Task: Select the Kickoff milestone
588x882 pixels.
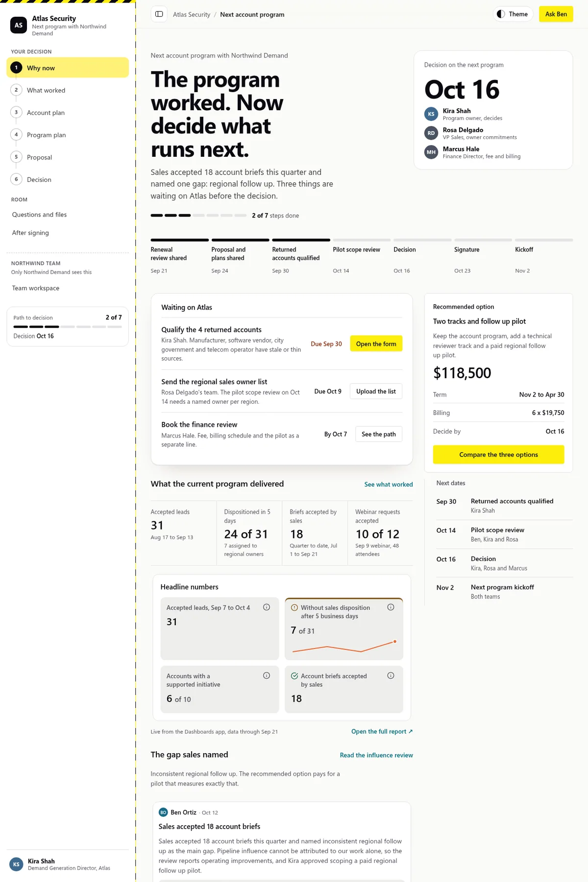Action: click(544, 256)
